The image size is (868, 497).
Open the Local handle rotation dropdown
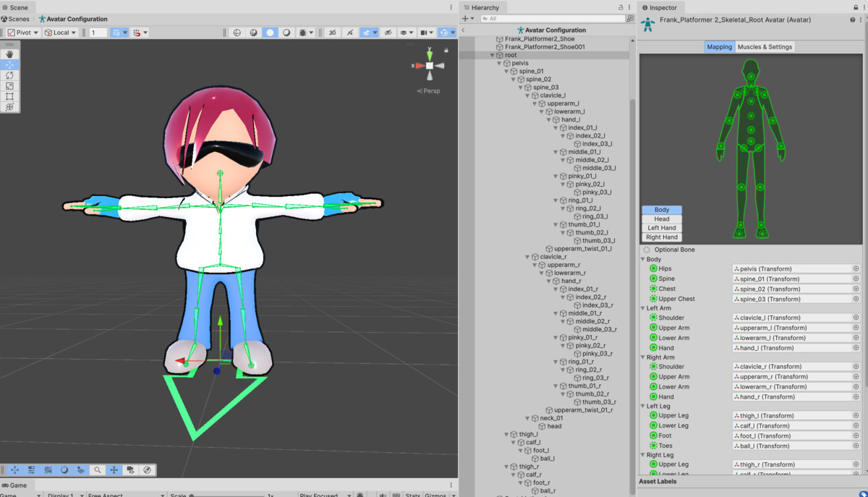click(61, 33)
